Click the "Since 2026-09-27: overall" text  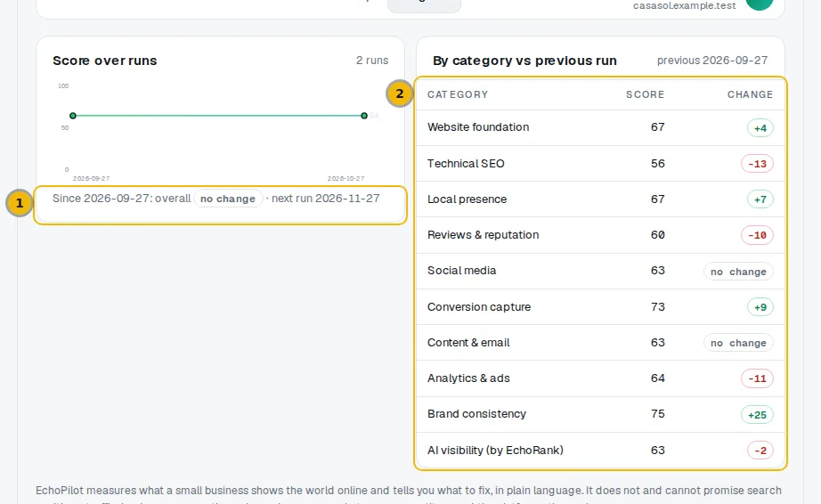[121, 199]
